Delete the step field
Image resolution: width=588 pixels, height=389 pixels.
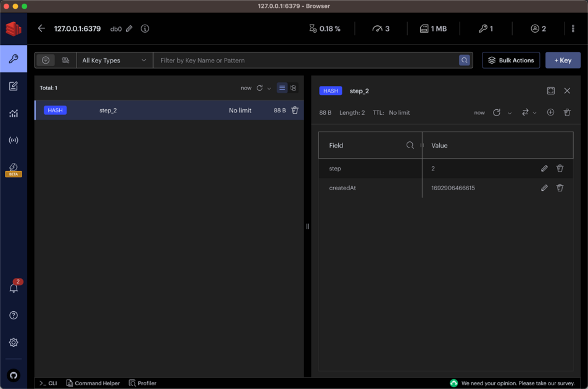pyautogui.click(x=560, y=169)
